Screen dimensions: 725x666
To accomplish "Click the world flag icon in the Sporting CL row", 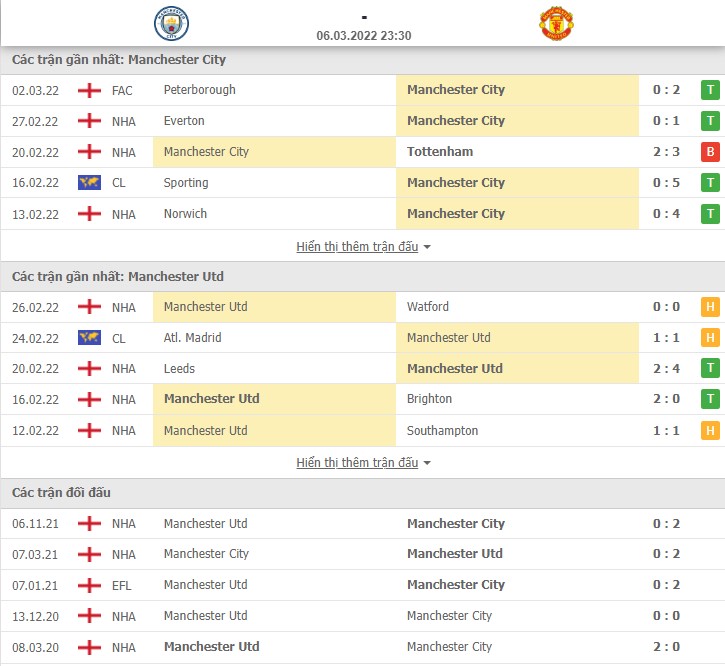I will pyautogui.click(x=89, y=183).
